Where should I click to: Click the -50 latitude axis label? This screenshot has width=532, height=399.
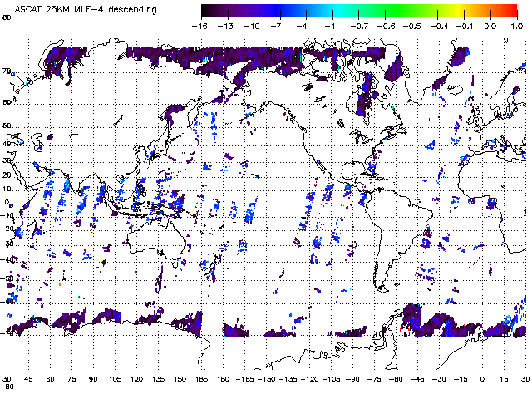pyautogui.click(x=7, y=278)
